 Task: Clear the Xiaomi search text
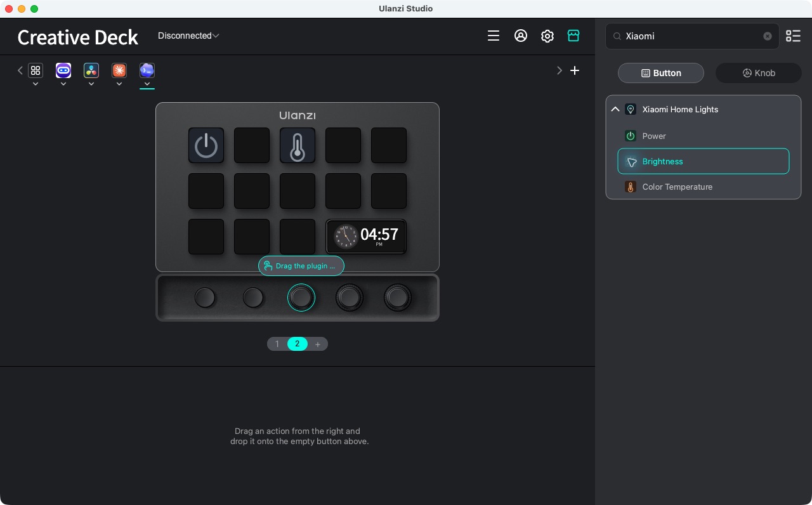[x=768, y=36]
